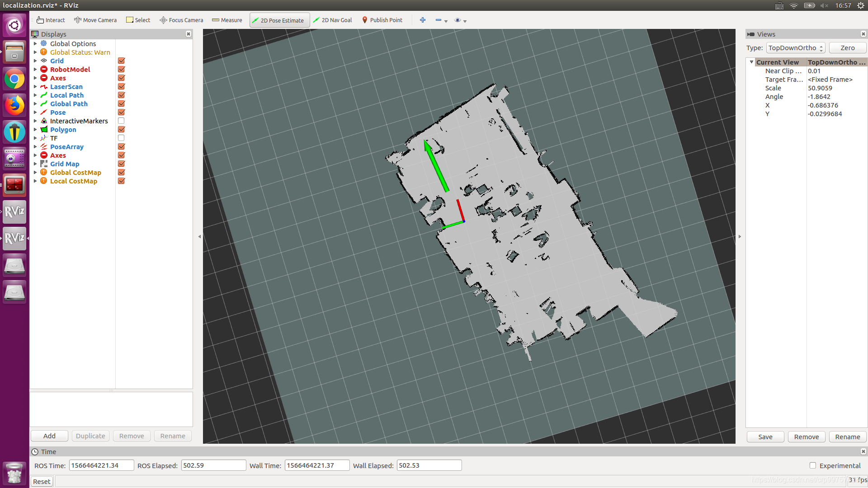Expand the LaserScan tree item
This screenshot has width=868, height=488.
coord(35,86)
